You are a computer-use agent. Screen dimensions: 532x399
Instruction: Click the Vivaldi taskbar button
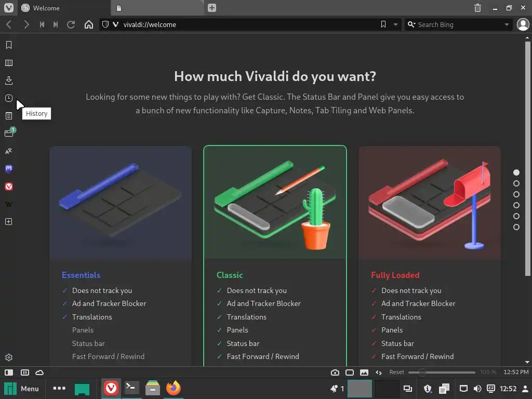click(x=111, y=389)
